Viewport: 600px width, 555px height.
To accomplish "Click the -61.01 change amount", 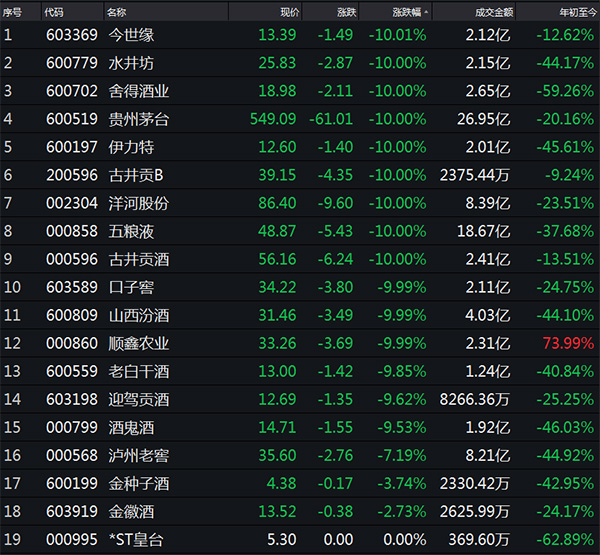I will 331,119.
